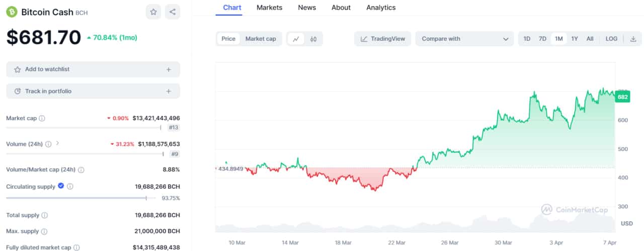Screen dimensions: 644x251
Task: Click info icon beside Total supply
Action: tap(44, 215)
